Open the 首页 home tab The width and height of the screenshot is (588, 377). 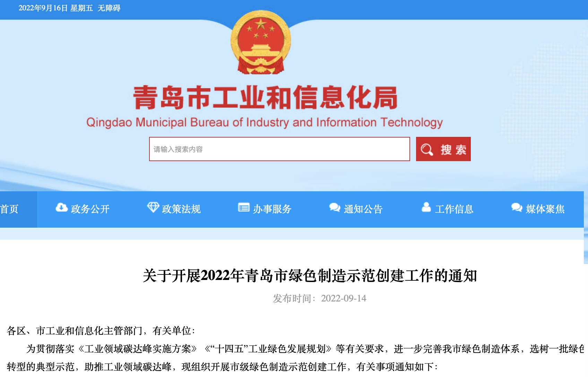point(9,209)
